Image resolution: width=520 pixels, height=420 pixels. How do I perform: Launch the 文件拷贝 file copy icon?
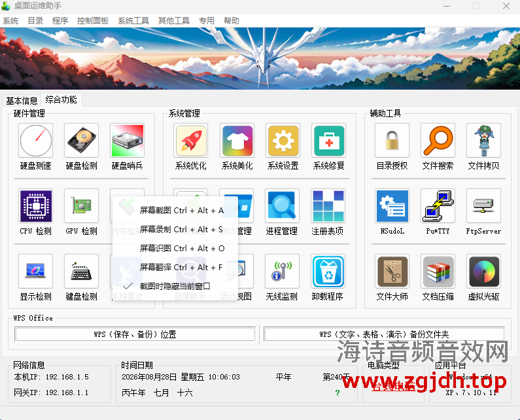pos(483,141)
